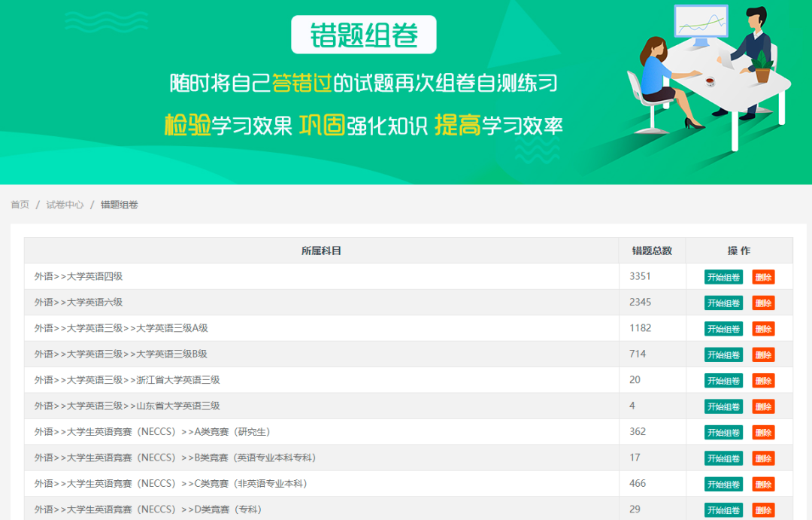Image resolution: width=812 pixels, height=520 pixels.
Task: Delete the 大学英语四级 wrong-question row
Action: tap(763, 277)
